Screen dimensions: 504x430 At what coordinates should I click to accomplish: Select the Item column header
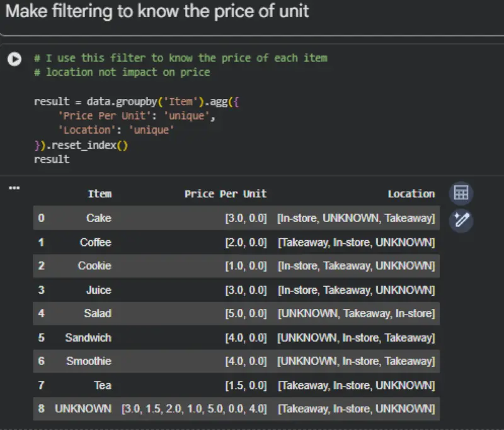[x=100, y=194]
